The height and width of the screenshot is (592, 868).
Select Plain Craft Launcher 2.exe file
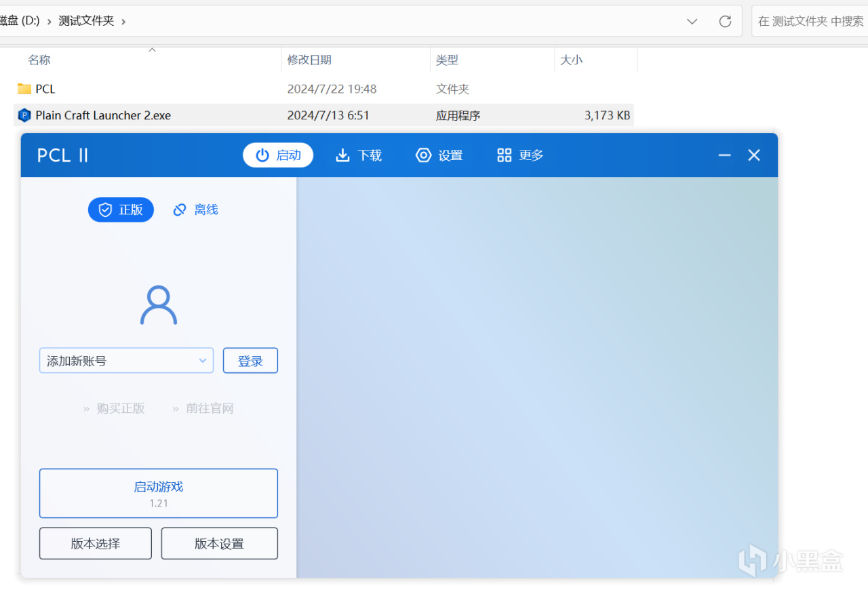pos(103,115)
